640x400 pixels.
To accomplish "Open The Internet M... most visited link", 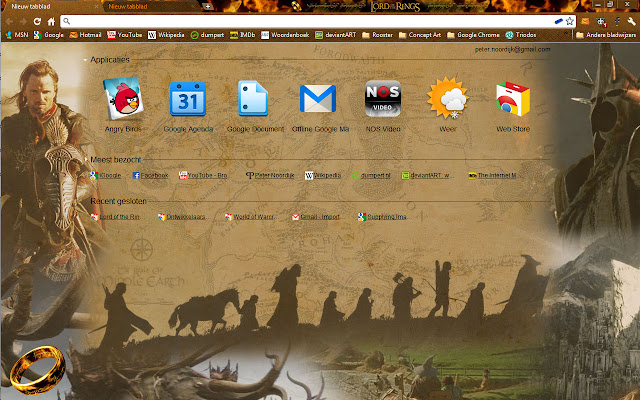I will (493, 176).
